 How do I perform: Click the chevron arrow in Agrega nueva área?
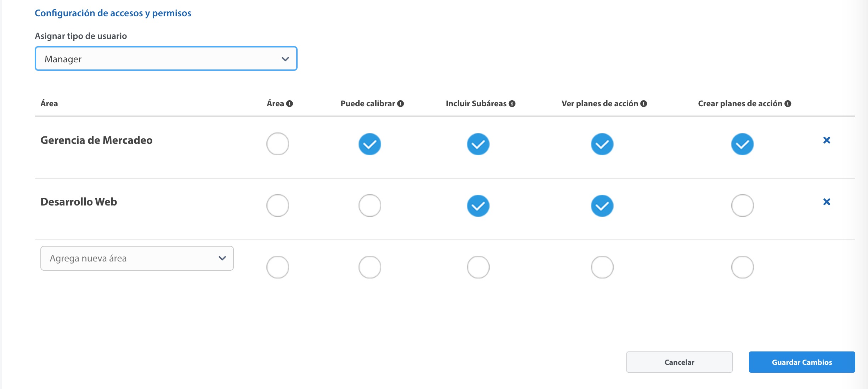[x=222, y=258]
